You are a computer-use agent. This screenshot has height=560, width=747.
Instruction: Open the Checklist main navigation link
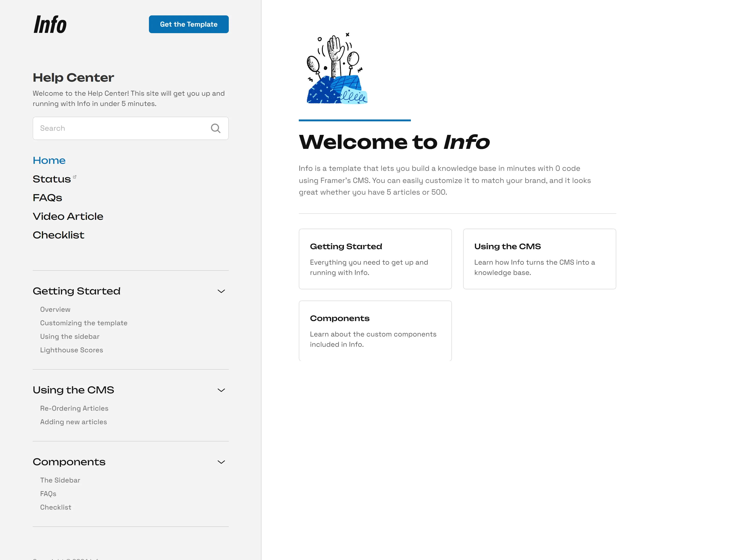[x=58, y=235]
